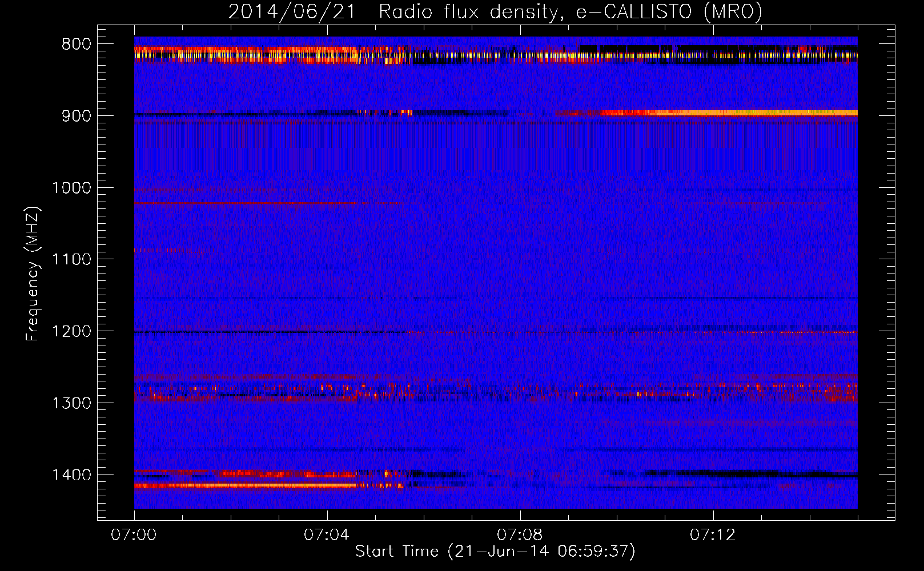
Task: Click the 1200 frequency tick label
Action: point(72,331)
